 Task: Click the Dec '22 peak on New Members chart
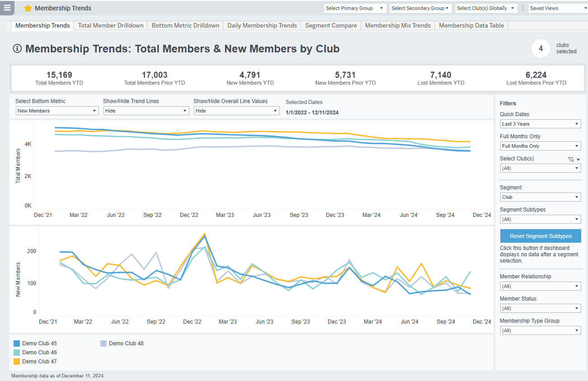(x=204, y=234)
